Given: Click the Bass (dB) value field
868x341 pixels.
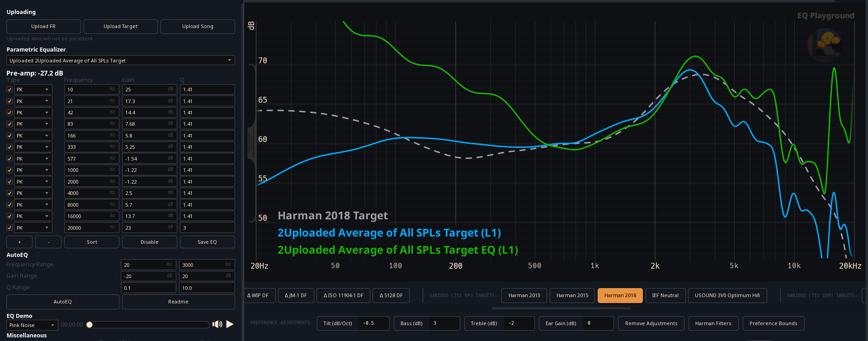Looking at the screenshot, I should pos(444,323).
